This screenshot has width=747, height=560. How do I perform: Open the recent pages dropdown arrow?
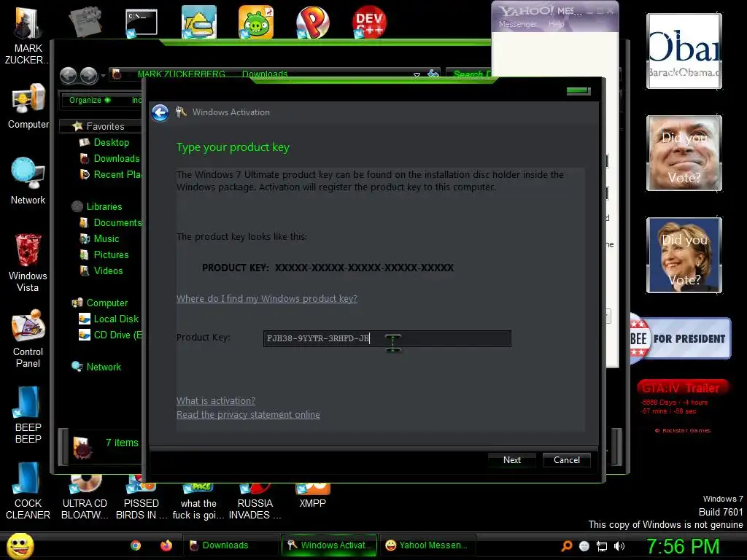103,75
